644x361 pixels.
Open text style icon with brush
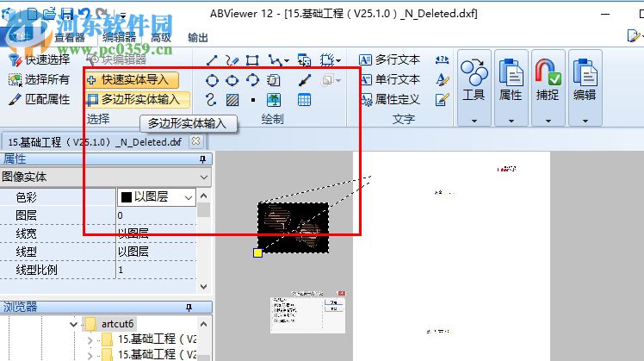(442, 80)
